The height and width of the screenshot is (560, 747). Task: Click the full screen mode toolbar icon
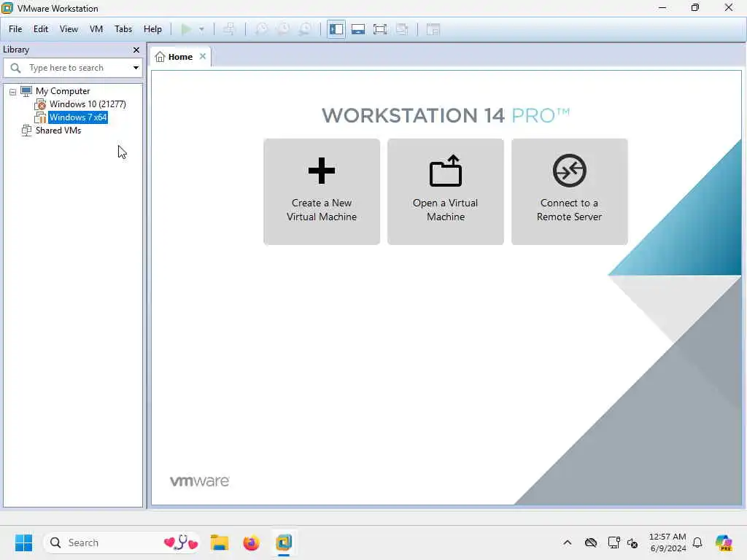point(380,29)
